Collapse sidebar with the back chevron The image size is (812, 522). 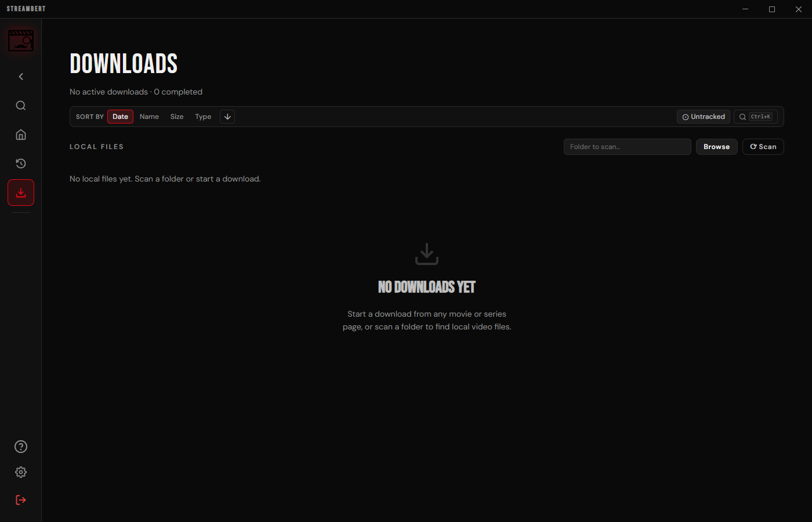click(x=21, y=77)
